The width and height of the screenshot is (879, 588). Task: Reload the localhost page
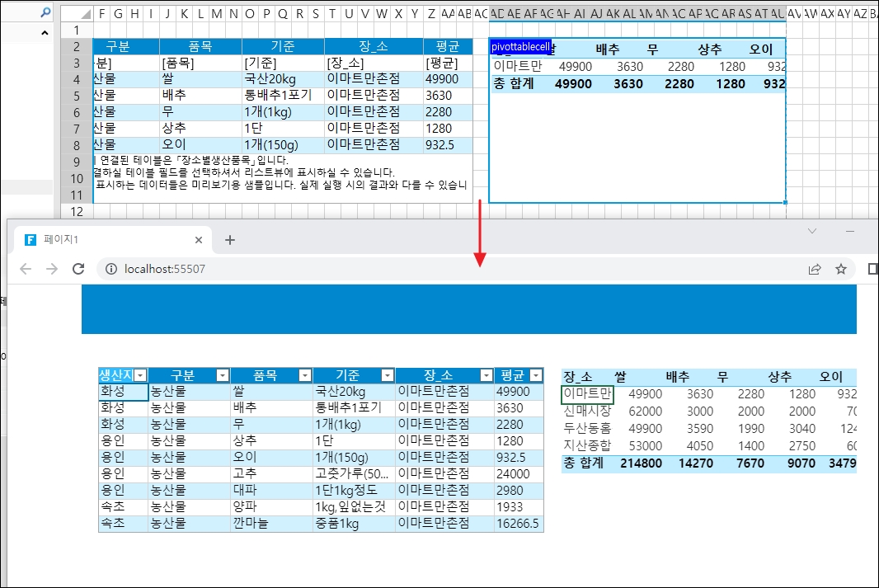coord(78,269)
